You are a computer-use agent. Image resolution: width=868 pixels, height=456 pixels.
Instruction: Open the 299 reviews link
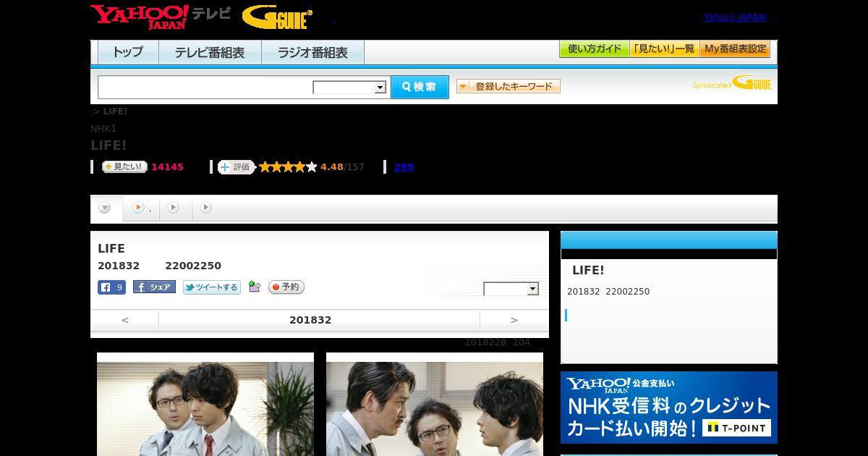404,166
